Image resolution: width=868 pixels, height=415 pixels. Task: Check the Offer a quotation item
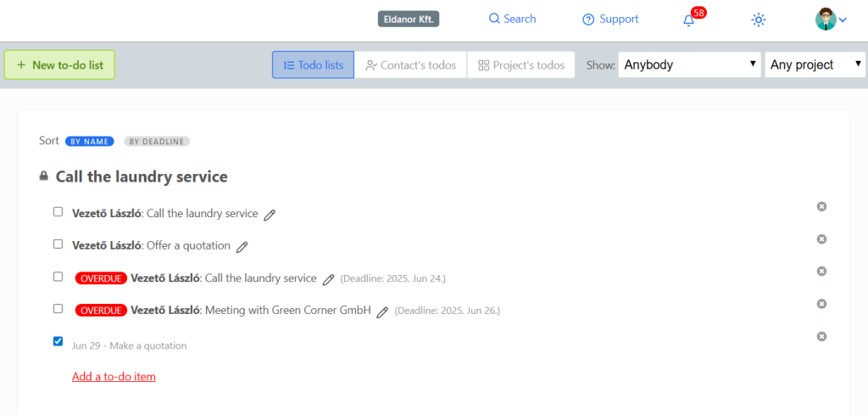tap(58, 244)
